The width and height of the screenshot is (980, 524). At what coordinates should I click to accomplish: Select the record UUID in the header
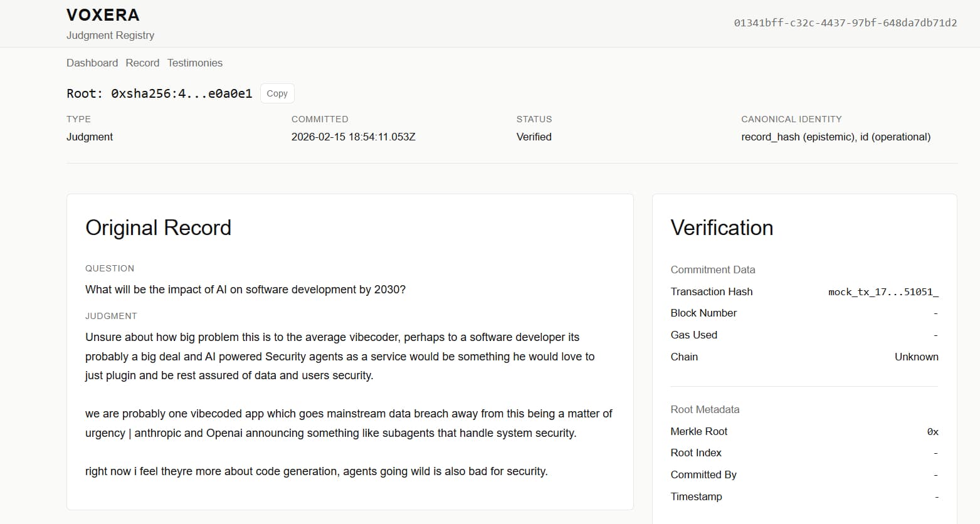point(845,23)
